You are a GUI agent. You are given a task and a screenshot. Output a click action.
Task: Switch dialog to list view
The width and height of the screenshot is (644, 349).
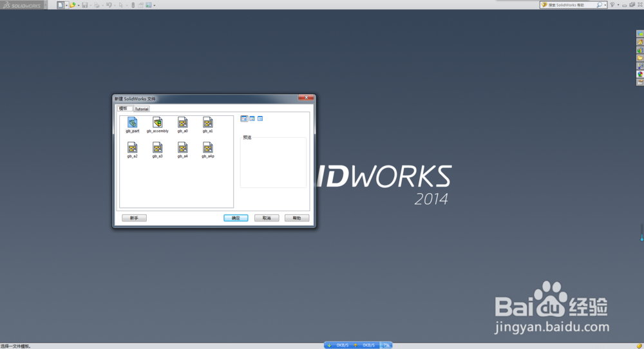click(252, 118)
